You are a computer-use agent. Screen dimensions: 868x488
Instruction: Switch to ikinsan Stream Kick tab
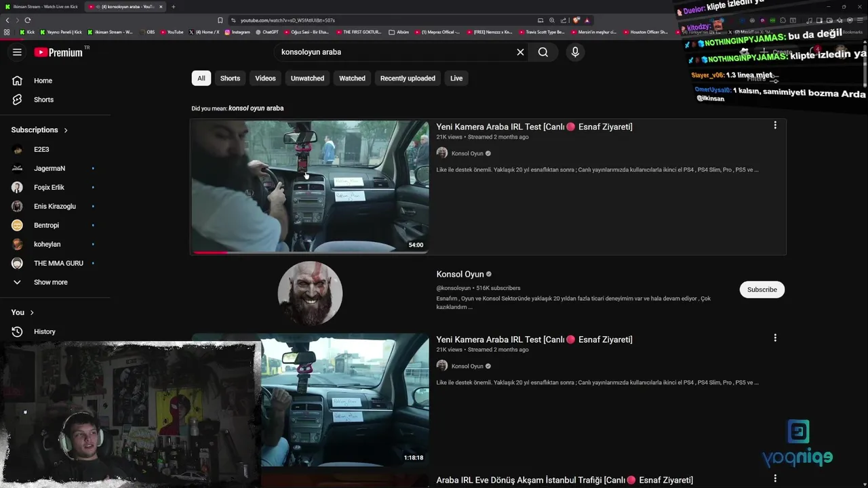click(x=41, y=7)
